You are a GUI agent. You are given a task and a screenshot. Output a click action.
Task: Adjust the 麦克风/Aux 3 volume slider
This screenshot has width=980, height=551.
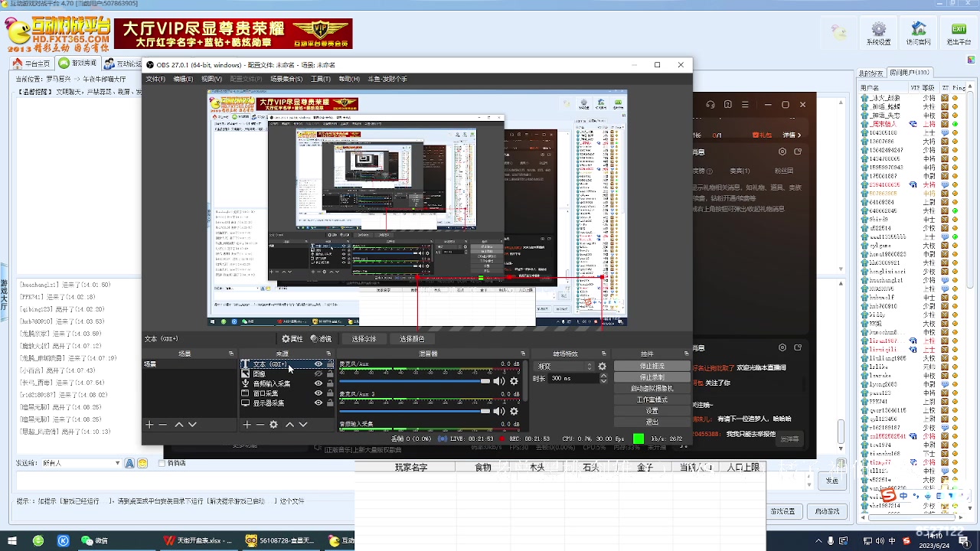pos(414,411)
